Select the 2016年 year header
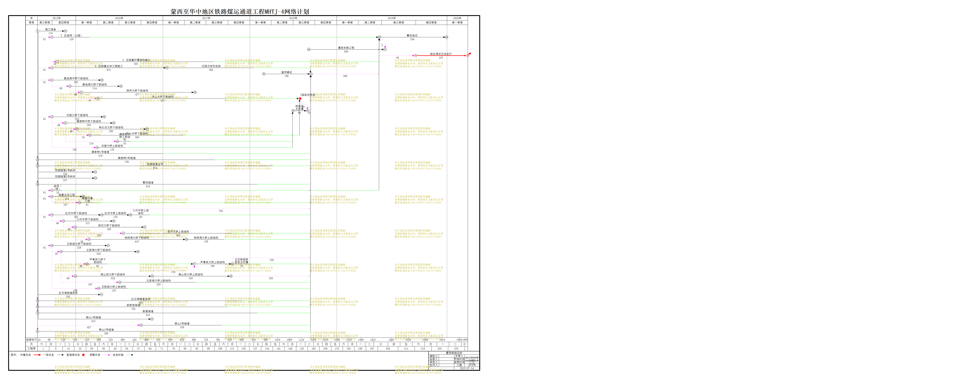 (119, 18)
